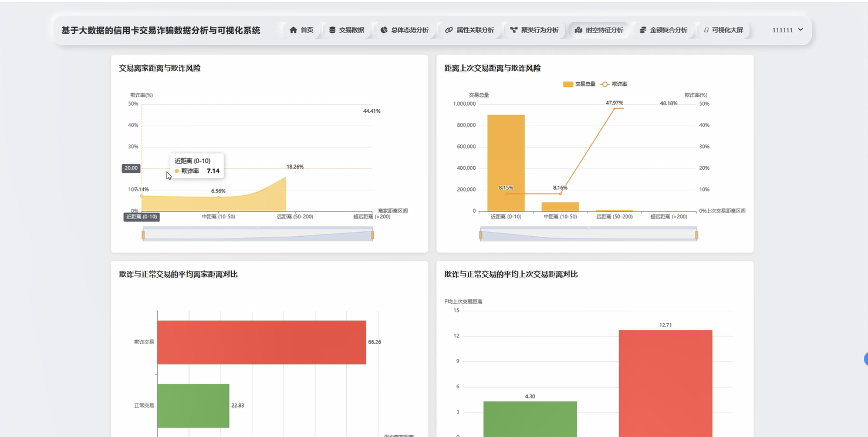Image resolution: width=868 pixels, height=437 pixels.
Task: Click the green 正常交易 horizontal bar
Action: coord(193,406)
